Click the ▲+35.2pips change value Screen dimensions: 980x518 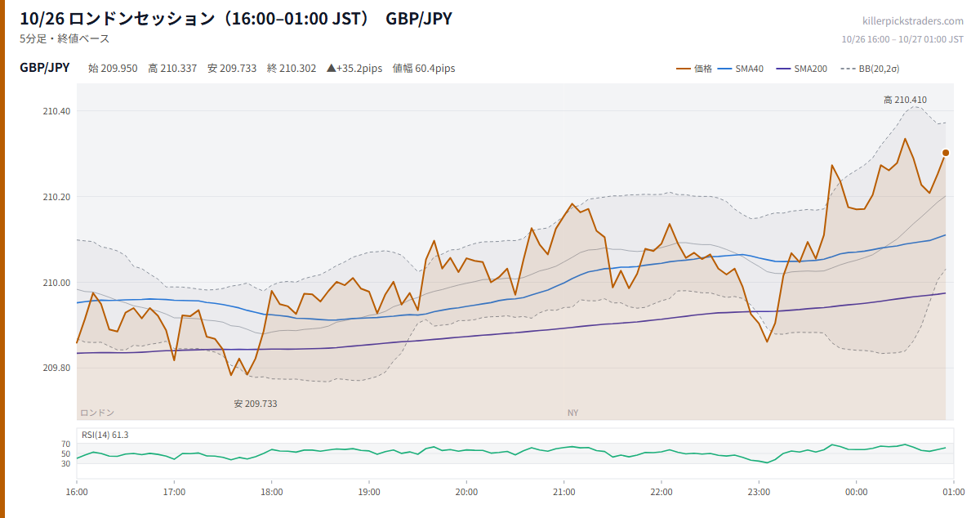click(354, 69)
